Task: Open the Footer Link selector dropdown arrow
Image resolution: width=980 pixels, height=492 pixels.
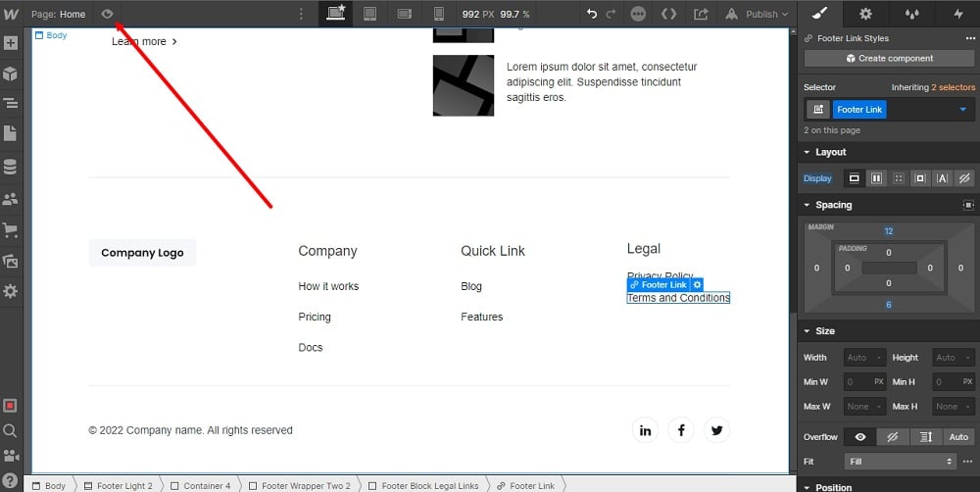Action: pos(962,110)
